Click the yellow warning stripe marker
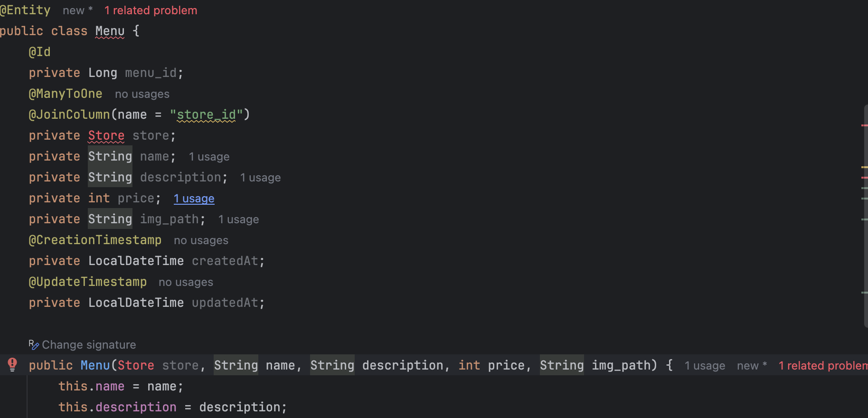Screen dimensions: 868x418 coord(865,167)
